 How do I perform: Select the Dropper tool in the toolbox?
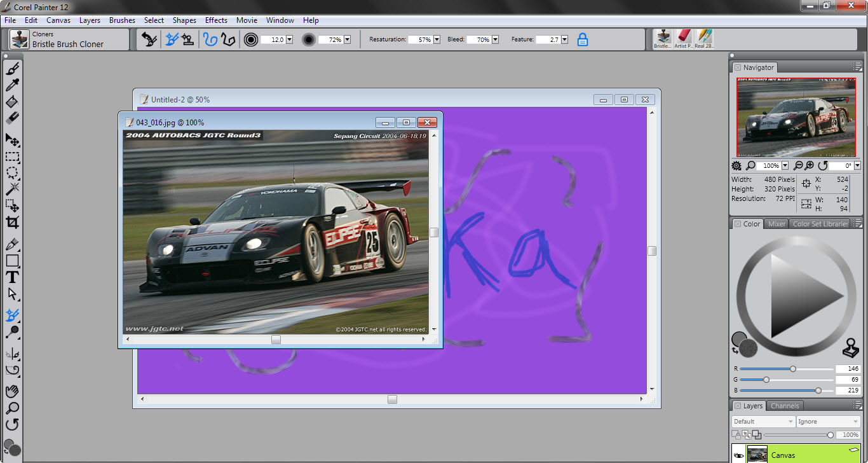(12, 85)
